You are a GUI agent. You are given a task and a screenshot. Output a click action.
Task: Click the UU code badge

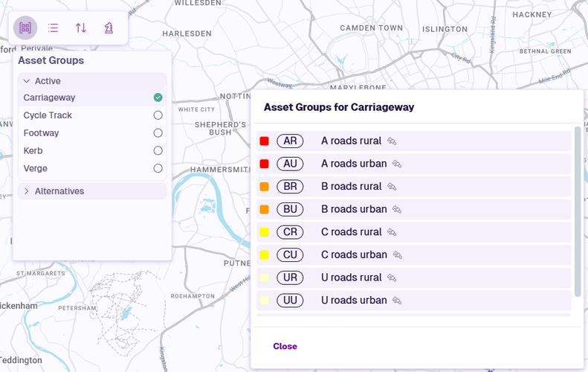(290, 301)
